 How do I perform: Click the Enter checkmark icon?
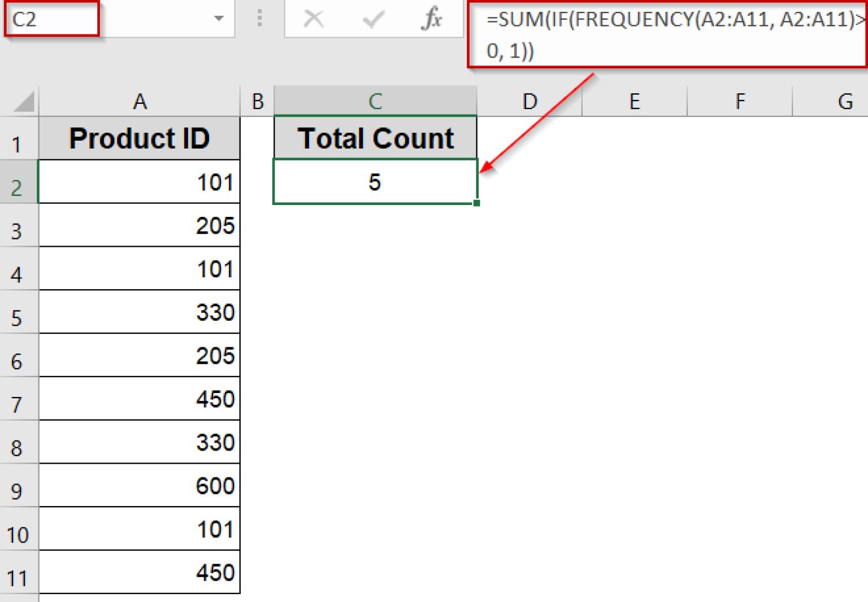[x=372, y=19]
